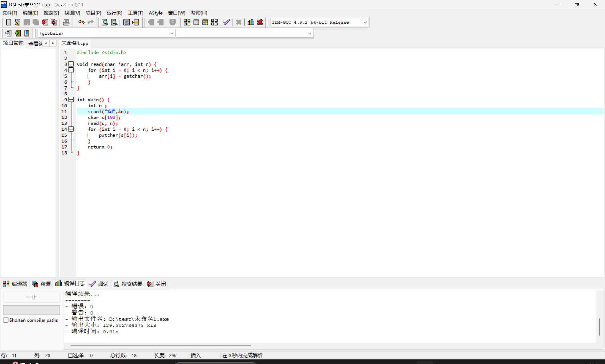Viewport: 605px width, 364px height.
Task: Toggle Shorten compiler paths checkbox
Action: tap(6, 320)
